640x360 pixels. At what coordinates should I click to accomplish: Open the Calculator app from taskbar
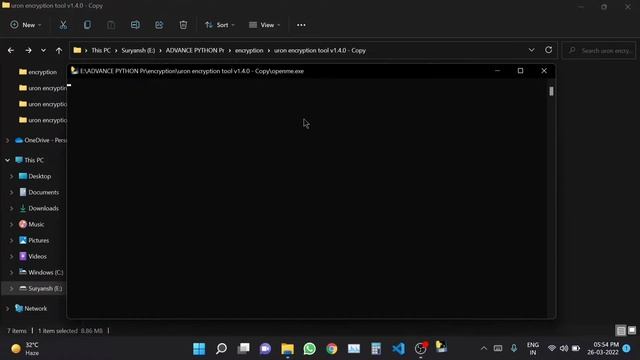(376, 349)
